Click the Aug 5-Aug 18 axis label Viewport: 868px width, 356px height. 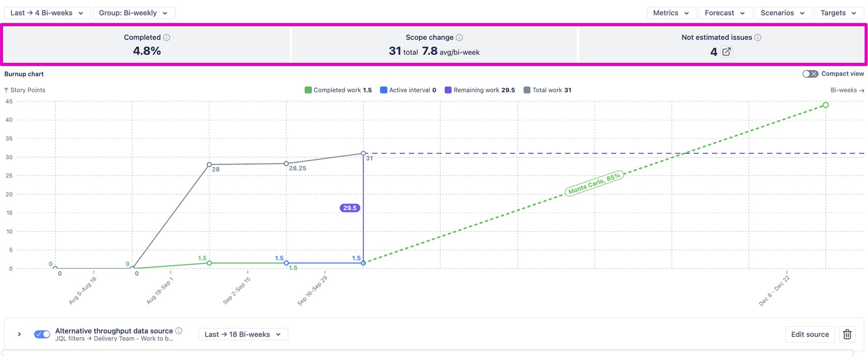tap(83, 290)
